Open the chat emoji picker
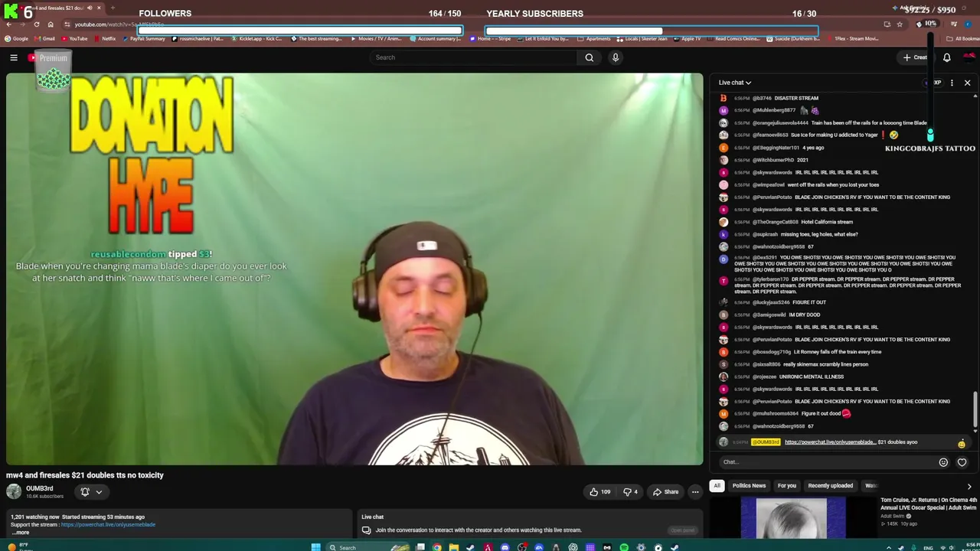This screenshot has height=551, width=980. pos(943,462)
